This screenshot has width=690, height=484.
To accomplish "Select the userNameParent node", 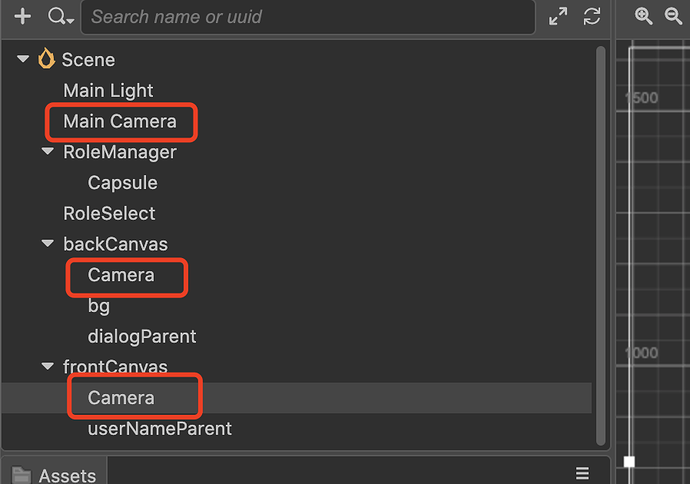I will click(159, 428).
